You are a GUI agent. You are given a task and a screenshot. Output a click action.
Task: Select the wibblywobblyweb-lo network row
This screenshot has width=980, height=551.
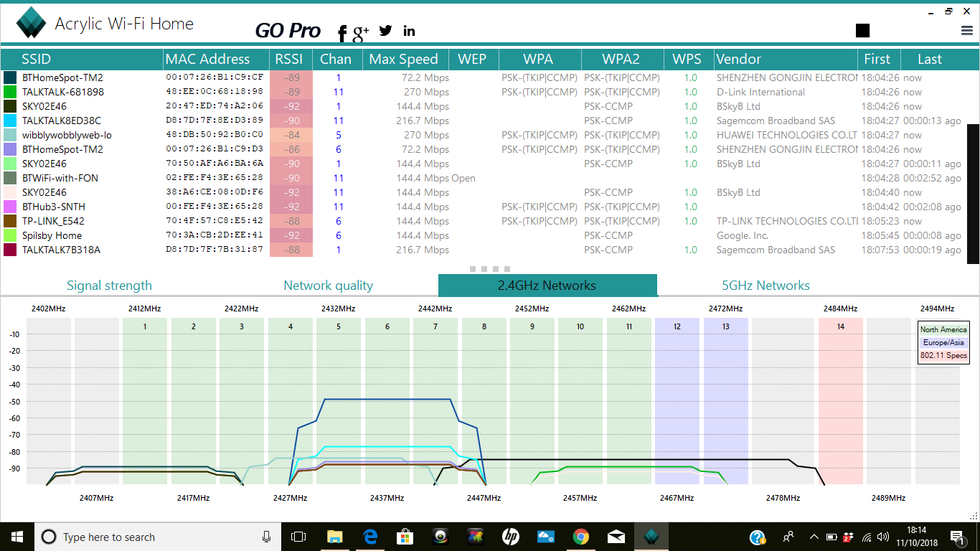pyautogui.click(x=67, y=135)
